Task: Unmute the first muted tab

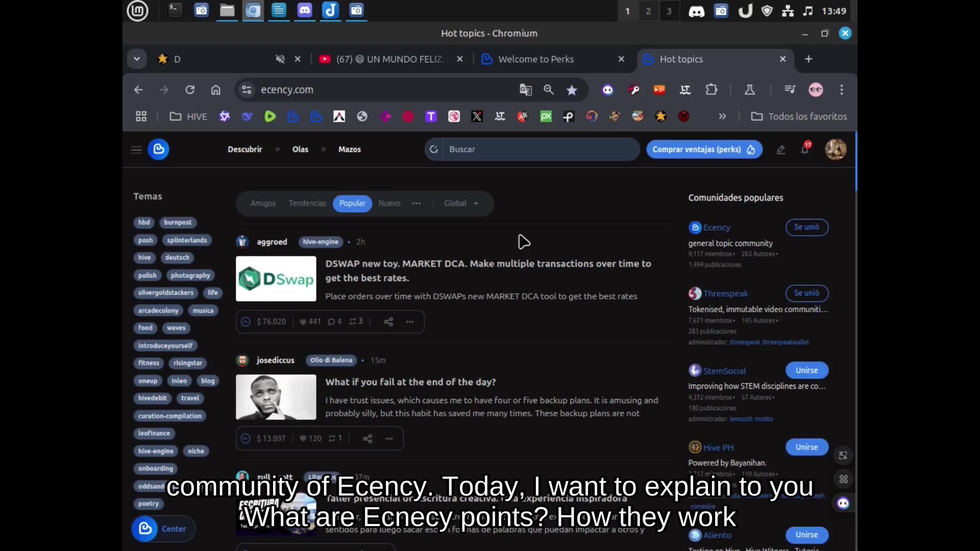Action: [x=280, y=59]
